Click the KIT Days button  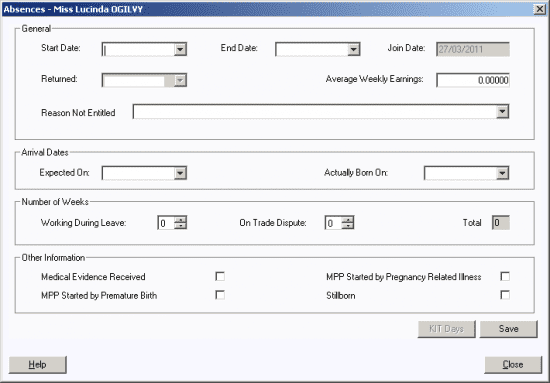pos(447,329)
